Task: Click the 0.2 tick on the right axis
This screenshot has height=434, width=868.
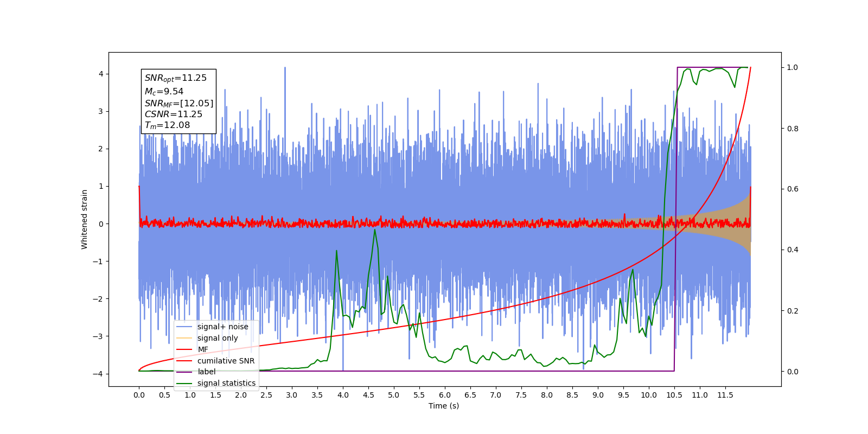Action: coord(793,311)
